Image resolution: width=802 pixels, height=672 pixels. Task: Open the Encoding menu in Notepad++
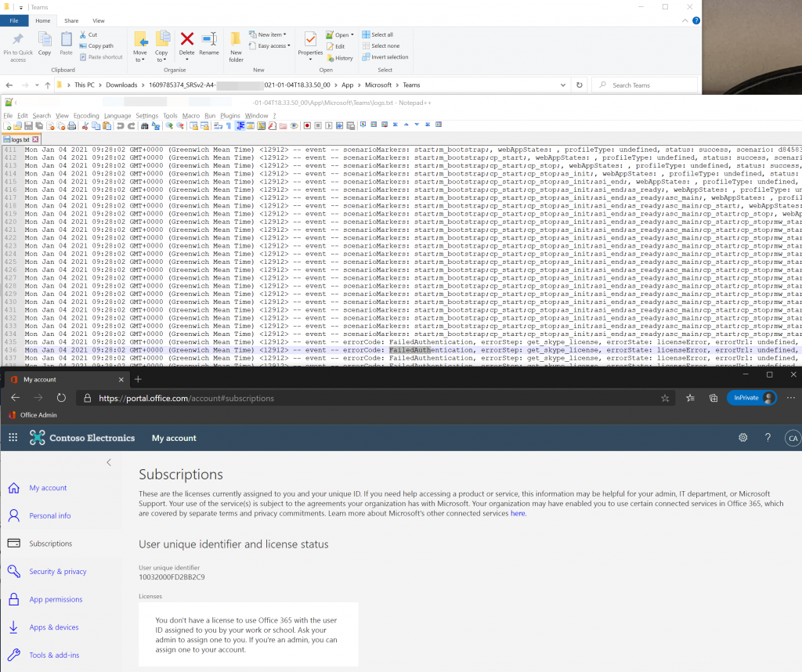pos(86,116)
